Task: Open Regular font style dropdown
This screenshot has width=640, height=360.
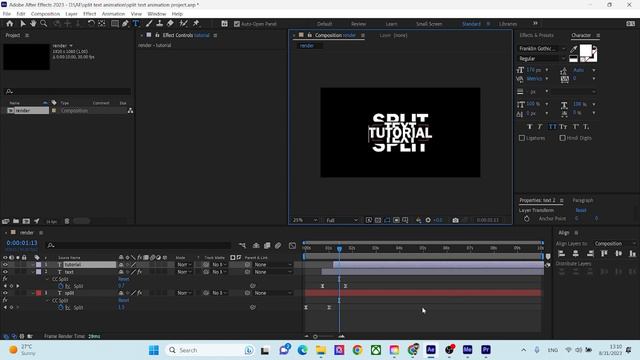Action: [542, 59]
